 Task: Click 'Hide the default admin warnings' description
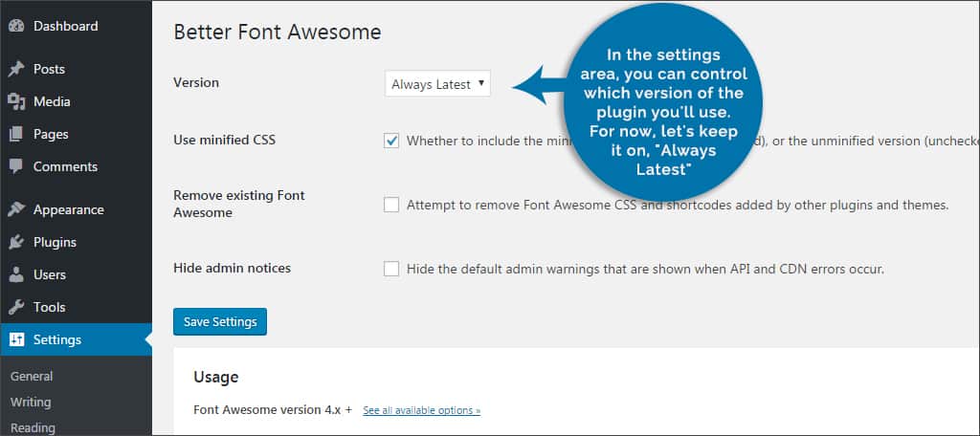tap(646, 270)
